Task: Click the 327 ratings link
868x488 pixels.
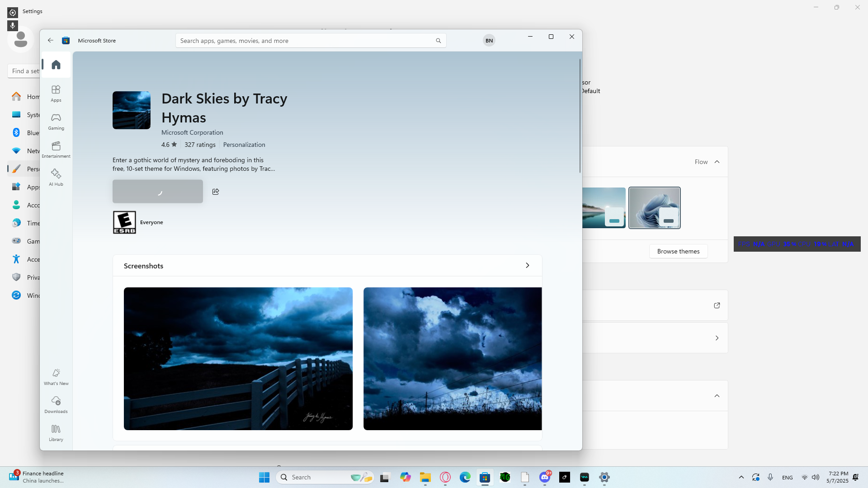Action: (x=200, y=145)
